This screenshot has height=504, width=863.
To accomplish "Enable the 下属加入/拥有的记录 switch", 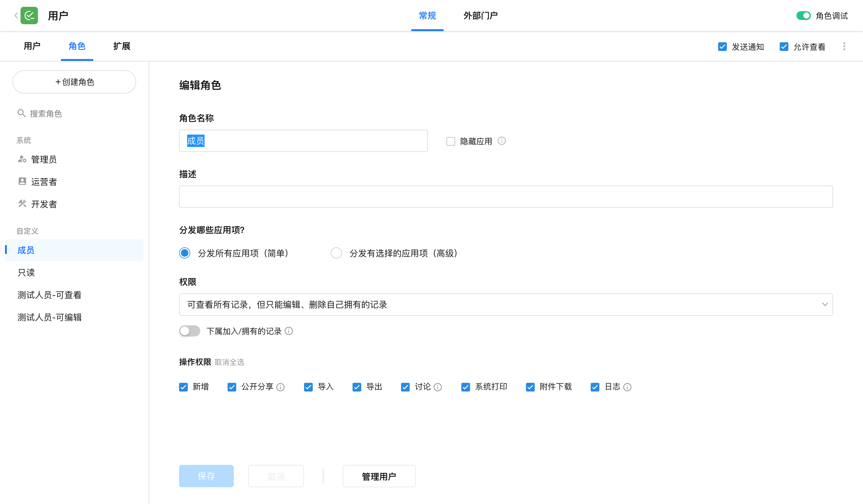I will point(189,331).
